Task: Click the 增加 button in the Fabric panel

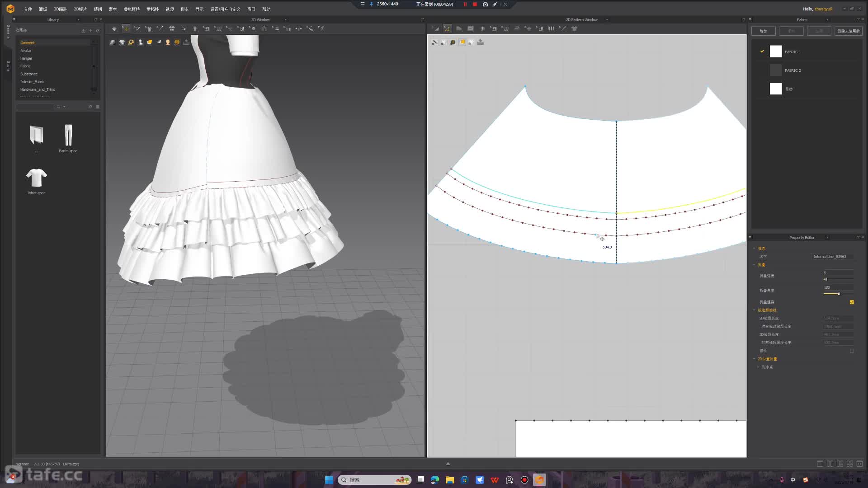Action: point(764,31)
